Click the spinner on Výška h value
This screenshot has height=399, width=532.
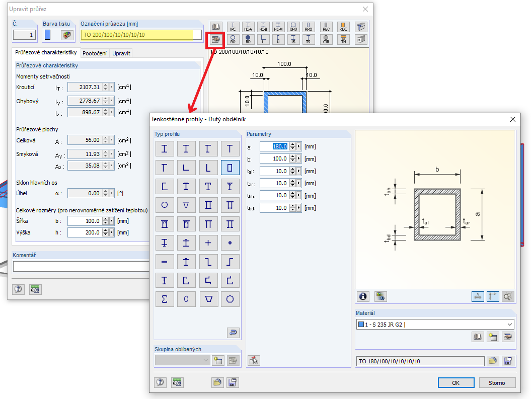click(106, 232)
